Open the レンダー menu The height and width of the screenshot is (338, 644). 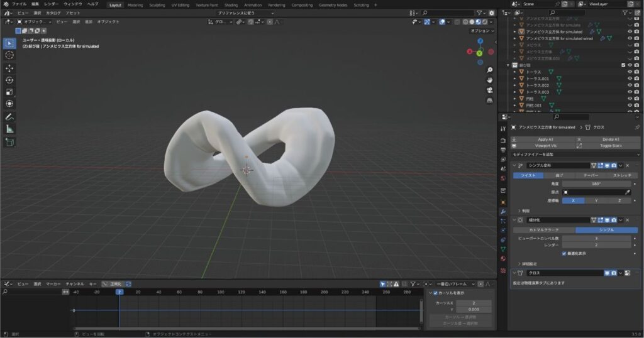tap(52, 4)
